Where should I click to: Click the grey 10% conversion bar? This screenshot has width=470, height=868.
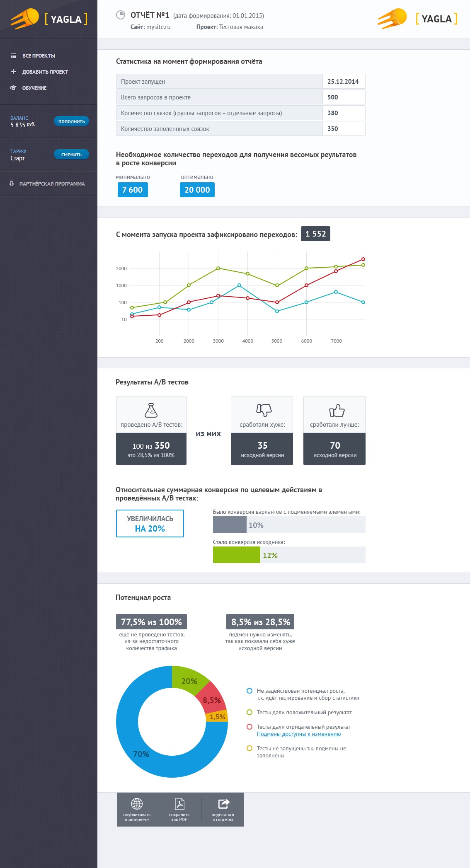[230, 525]
